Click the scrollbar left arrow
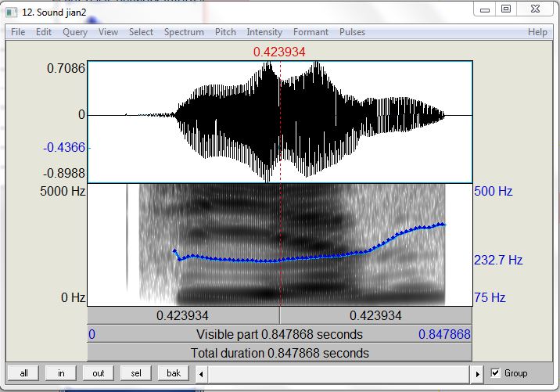Image resolution: width=560 pixels, height=392 pixels. click(x=202, y=374)
